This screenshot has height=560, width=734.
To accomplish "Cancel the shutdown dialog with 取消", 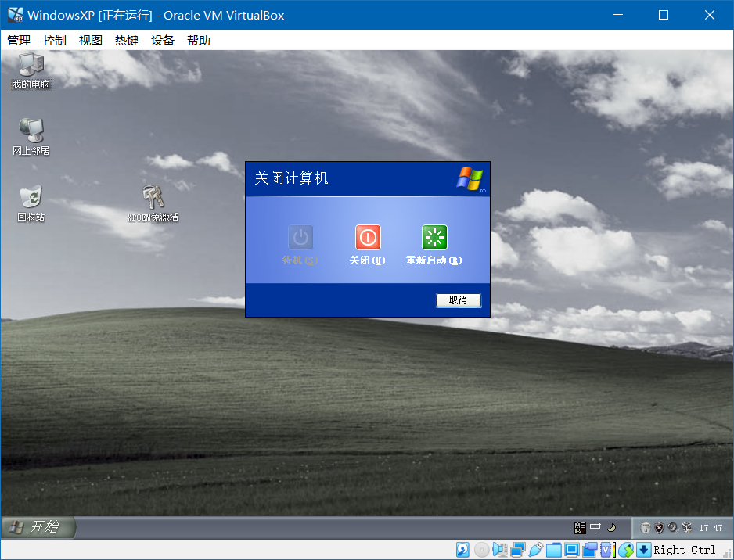I will (x=459, y=300).
